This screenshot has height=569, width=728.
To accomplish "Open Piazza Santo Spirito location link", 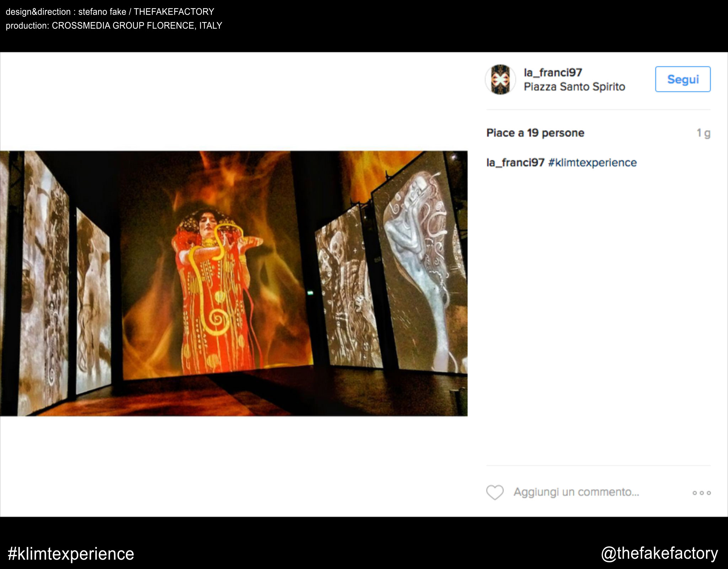I will pos(574,87).
